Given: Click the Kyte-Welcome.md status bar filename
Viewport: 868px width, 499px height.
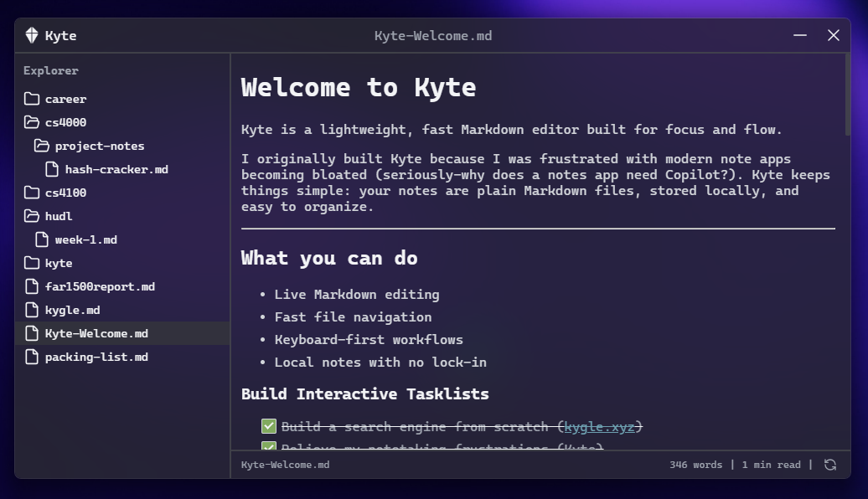Looking at the screenshot, I should (x=285, y=465).
